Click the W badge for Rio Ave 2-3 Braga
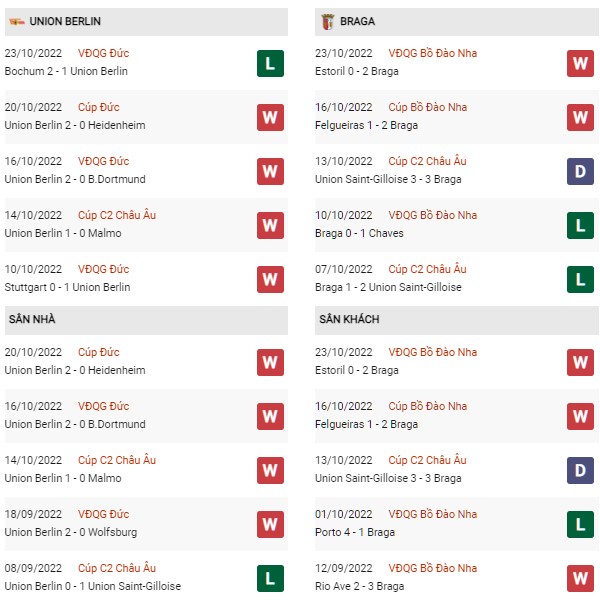This screenshot has width=600, height=600. (580, 578)
